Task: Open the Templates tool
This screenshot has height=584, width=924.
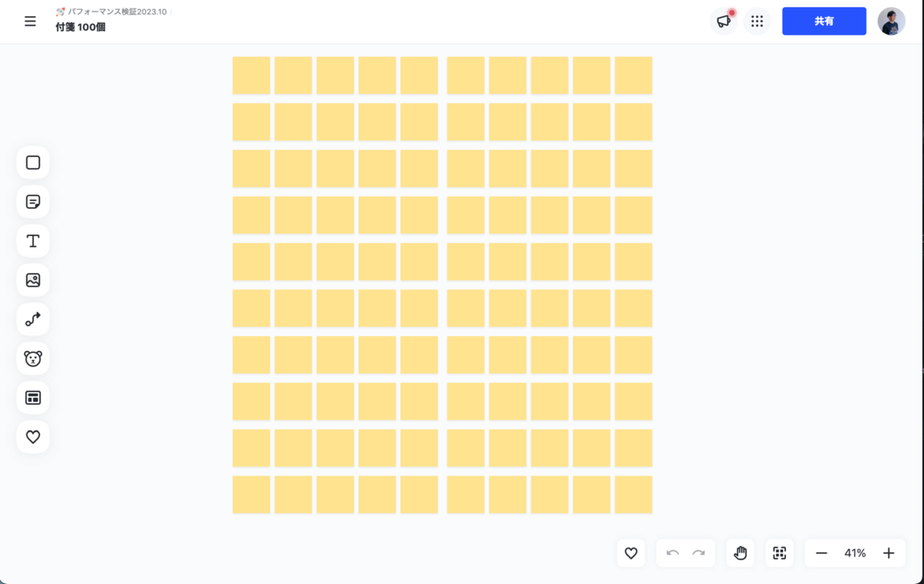Action: (x=33, y=398)
